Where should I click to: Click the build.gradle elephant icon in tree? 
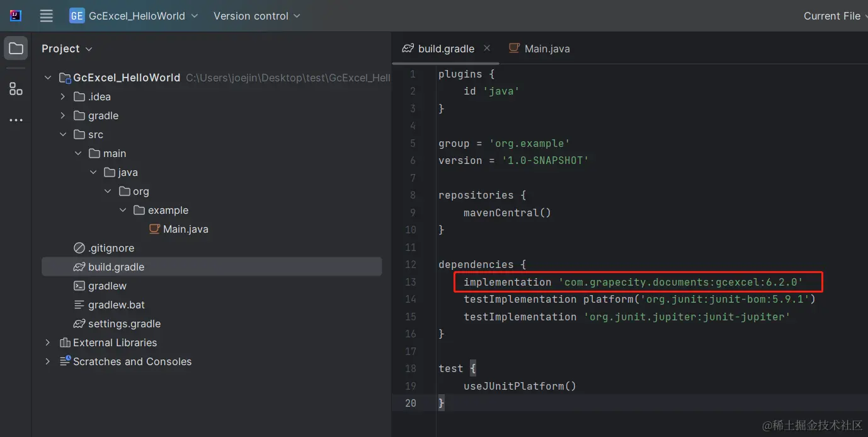[79, 267]
